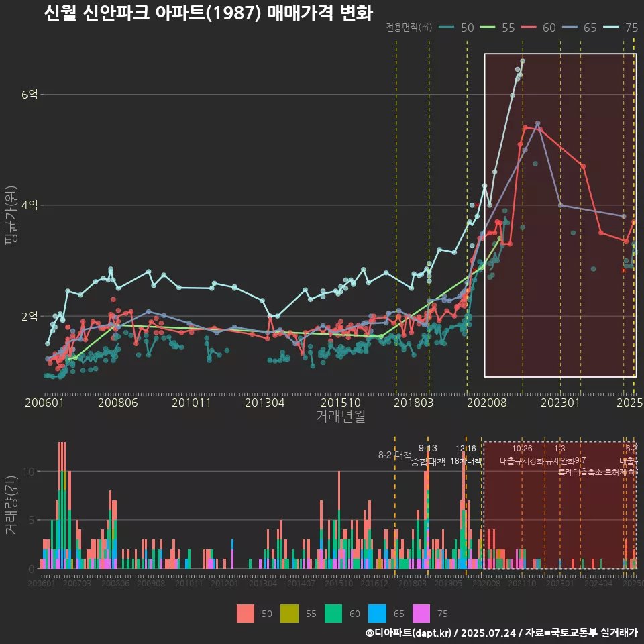
Task: Click the '12·16 18차대책' policy marker label
Action: (466, 455)
